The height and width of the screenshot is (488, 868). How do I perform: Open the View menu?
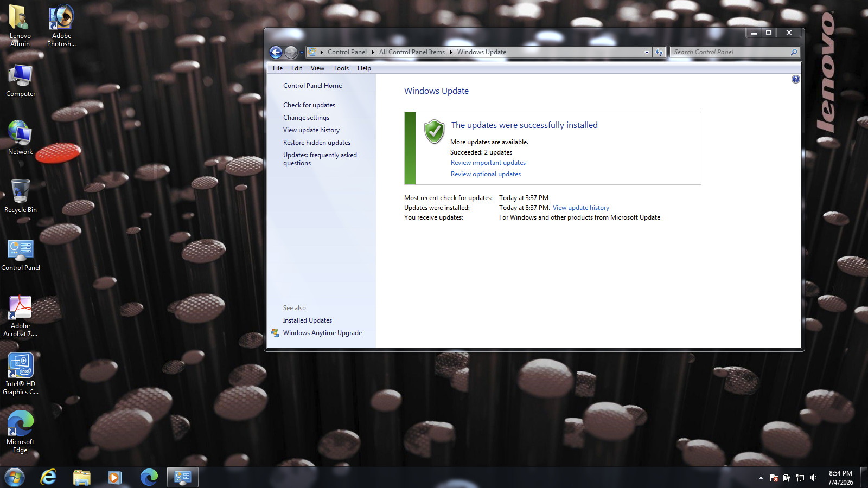coord(317,68)
